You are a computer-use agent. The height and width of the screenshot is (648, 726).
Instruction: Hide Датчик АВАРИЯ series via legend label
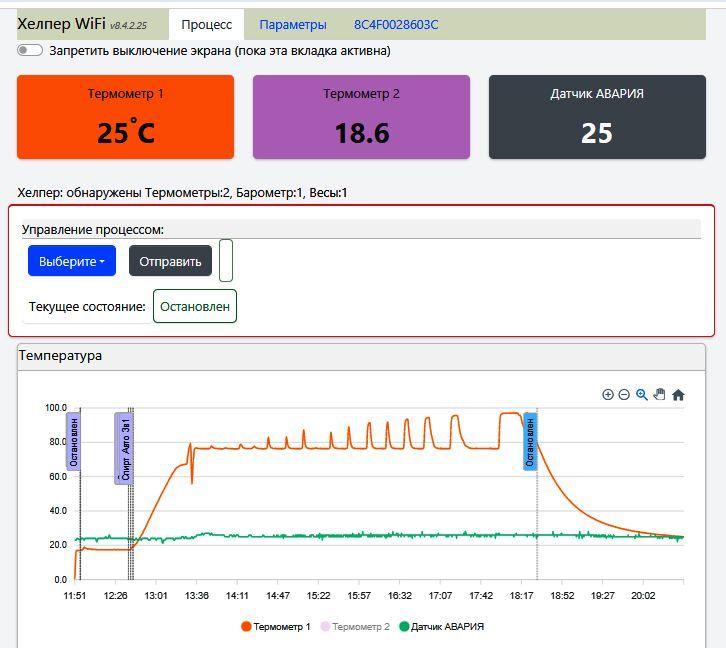pos(447,627)
